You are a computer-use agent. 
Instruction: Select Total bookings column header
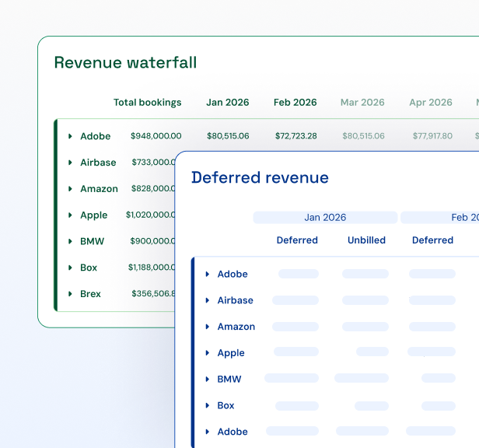pos(147,103)
